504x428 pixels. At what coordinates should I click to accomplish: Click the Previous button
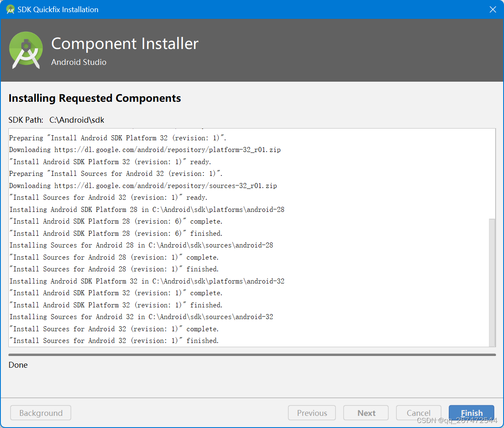[x=312, y=413]
